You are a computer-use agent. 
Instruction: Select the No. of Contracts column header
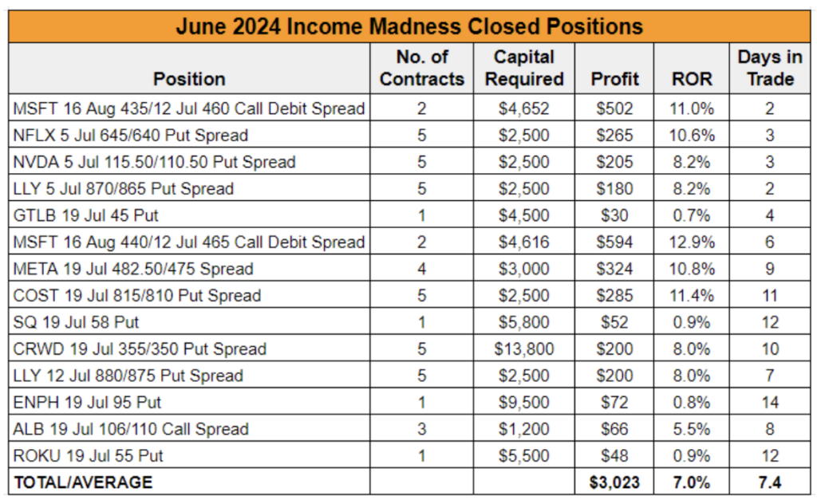pyautogui.click(x=421, y=69)
